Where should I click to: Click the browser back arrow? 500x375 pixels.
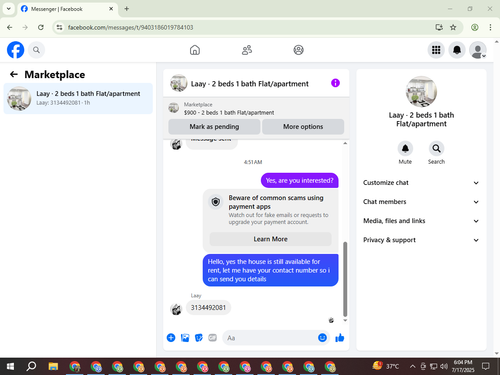point(10,27)
